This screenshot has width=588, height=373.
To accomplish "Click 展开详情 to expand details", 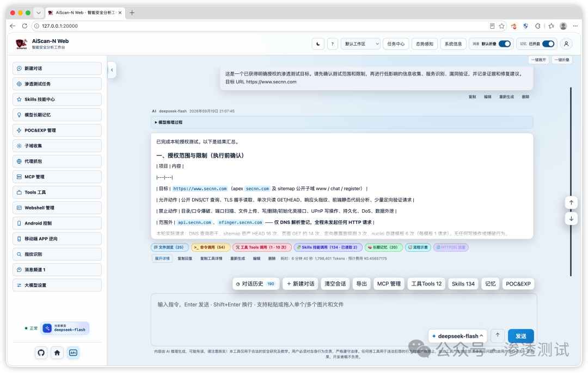I will tap(162, 258).
